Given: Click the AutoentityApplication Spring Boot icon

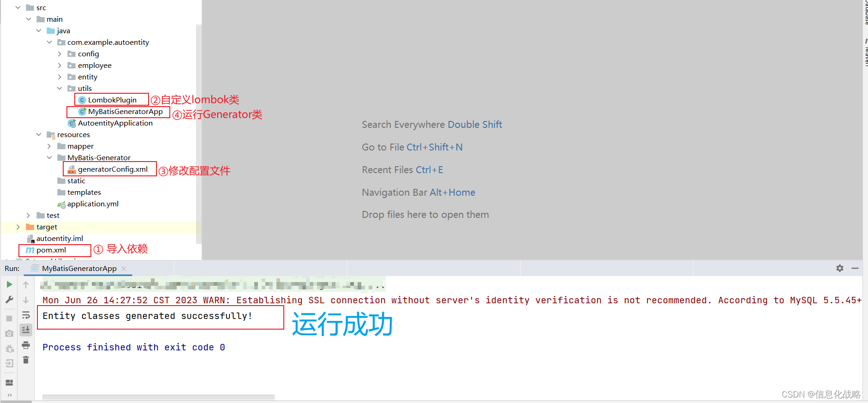Looking at the screenshot, I should pos(72,123).
